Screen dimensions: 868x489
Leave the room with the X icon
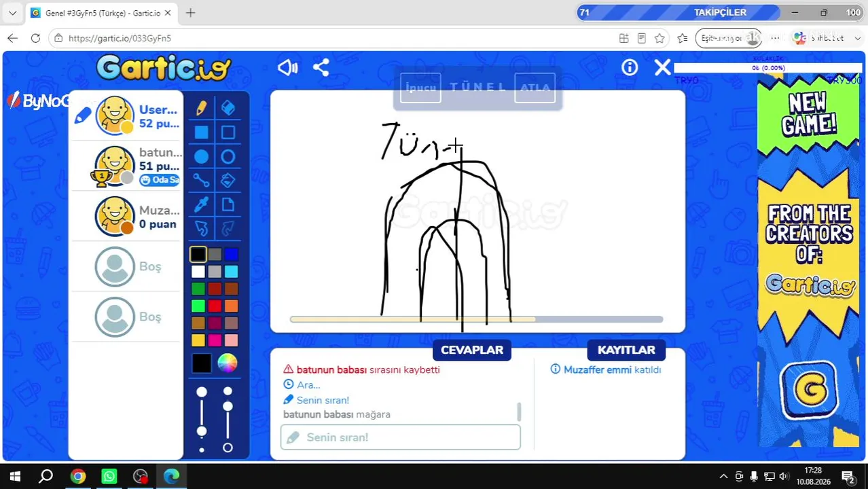click(662, 67)
